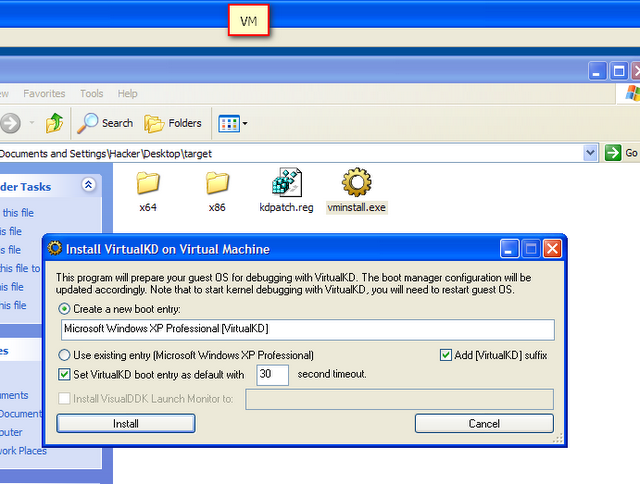Toggle Set VirtualKD boot entry as default

tap(64, 374)
